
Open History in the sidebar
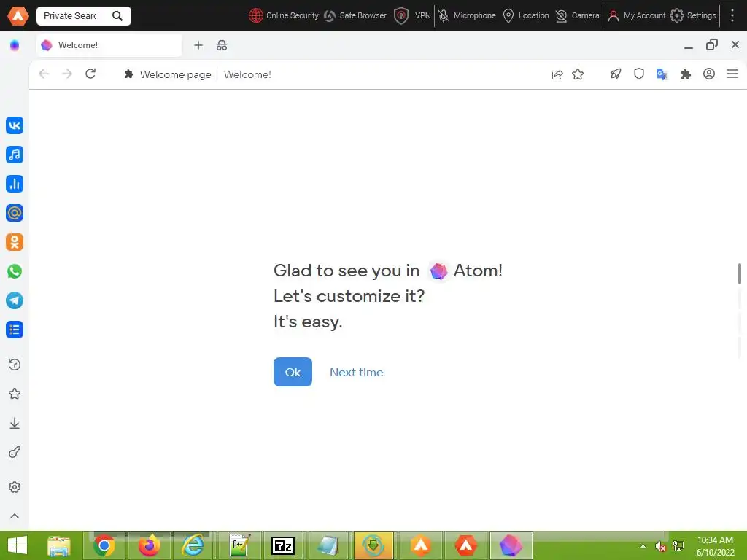coord(15,365)
